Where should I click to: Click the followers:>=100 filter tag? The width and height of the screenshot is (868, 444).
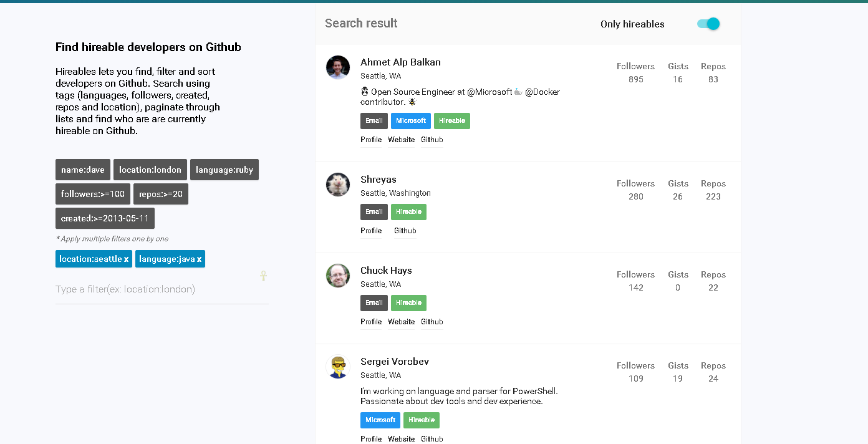coord(92,193)
